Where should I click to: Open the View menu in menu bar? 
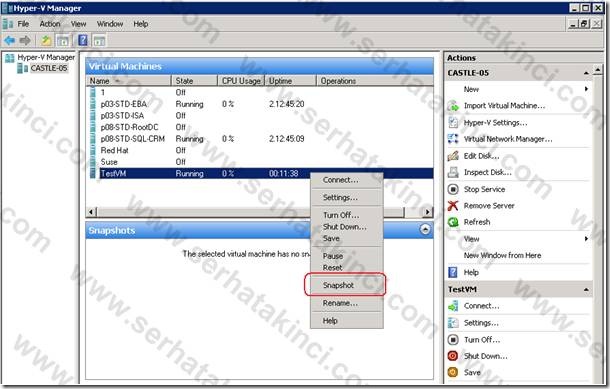tap(78, 24)
